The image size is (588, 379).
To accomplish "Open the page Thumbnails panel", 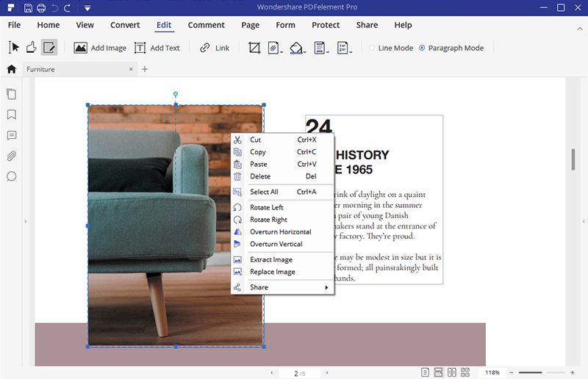I will tap(12, 94).
